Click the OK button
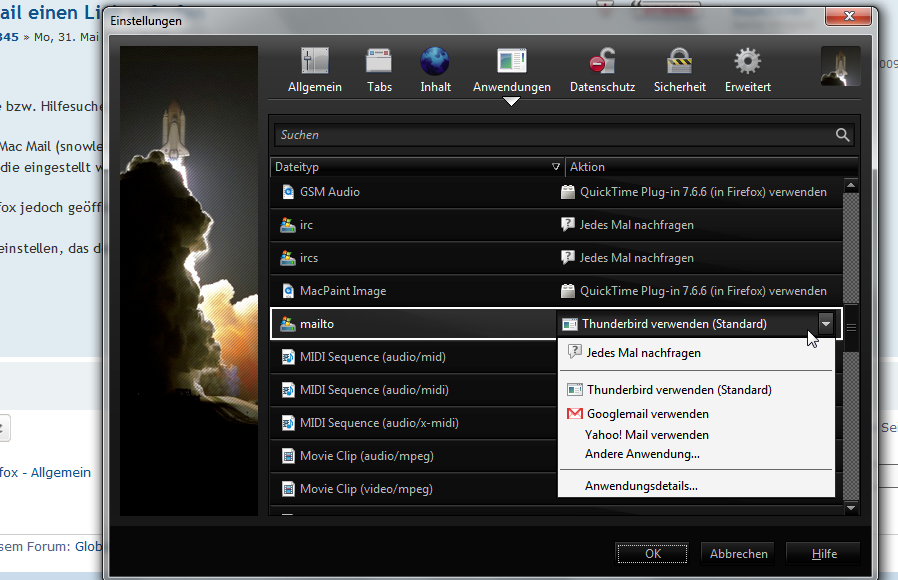This screenshot has height=580, width=898. 652,553
